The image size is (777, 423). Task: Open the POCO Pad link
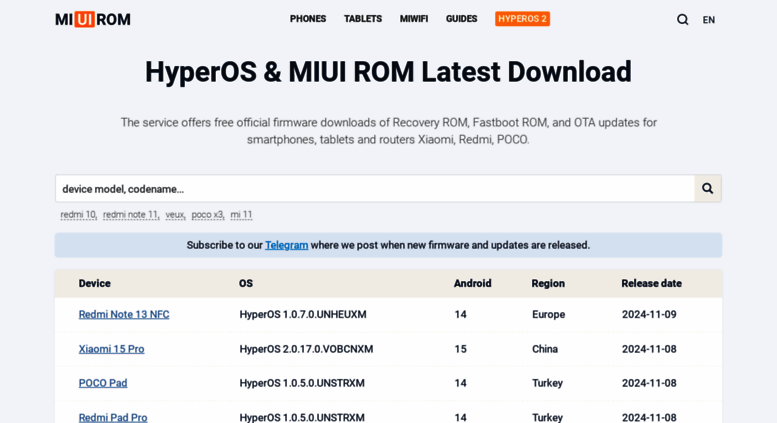[103, 383]
